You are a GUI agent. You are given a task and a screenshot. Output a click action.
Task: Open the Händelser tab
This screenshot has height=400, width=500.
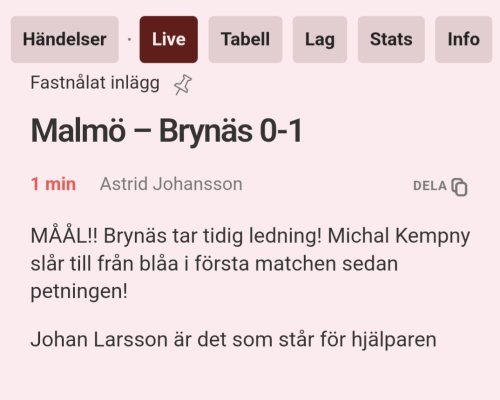(x=65, y=39)
